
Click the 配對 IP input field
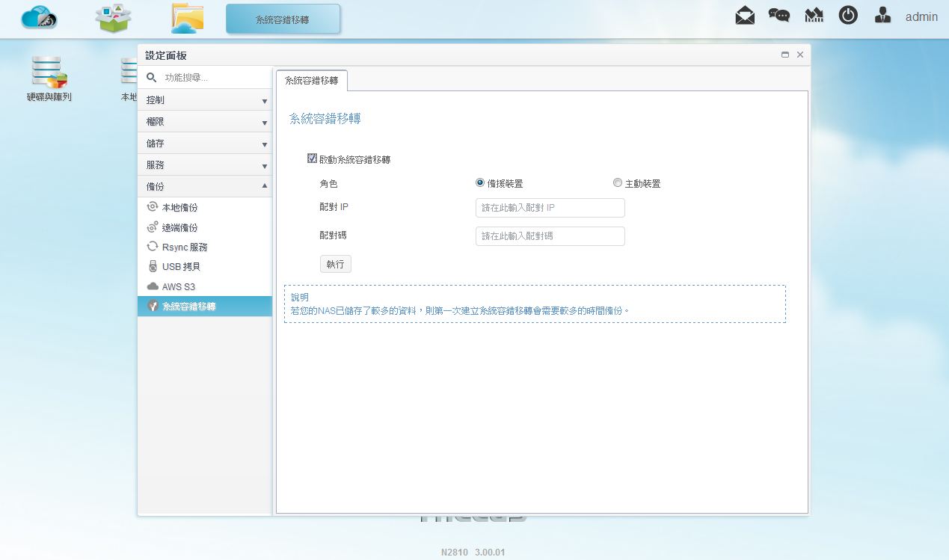pyautogui.click(x=550, y=208)
